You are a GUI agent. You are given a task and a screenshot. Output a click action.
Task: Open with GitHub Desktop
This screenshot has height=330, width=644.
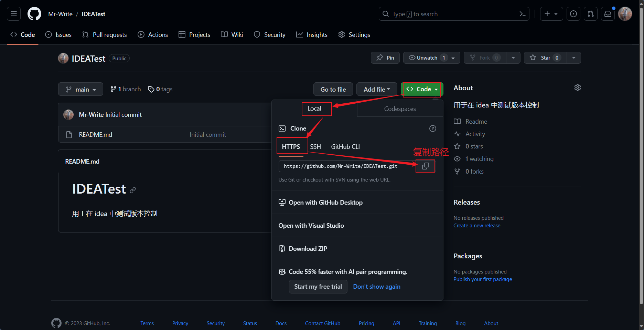coord(357,203)
